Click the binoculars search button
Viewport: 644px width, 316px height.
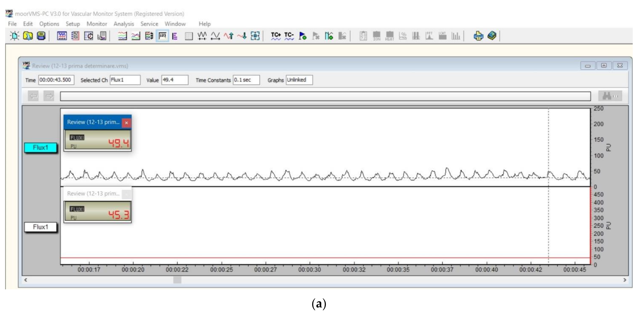tap(610, 96)
